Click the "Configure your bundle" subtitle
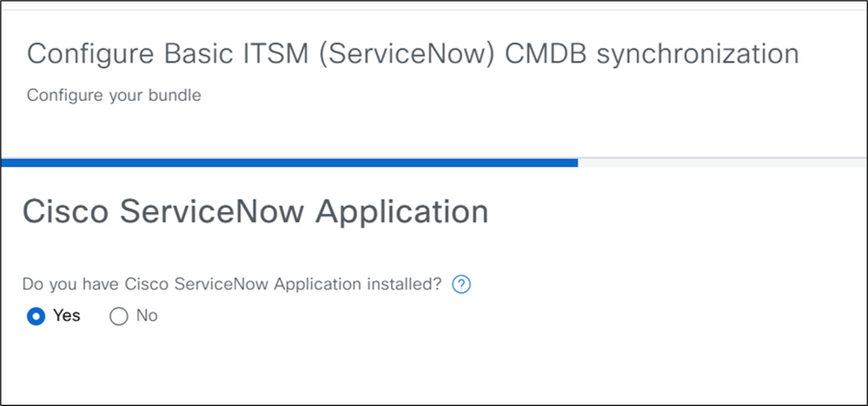Screen dimensions: 868x406 tap(114, 95)
